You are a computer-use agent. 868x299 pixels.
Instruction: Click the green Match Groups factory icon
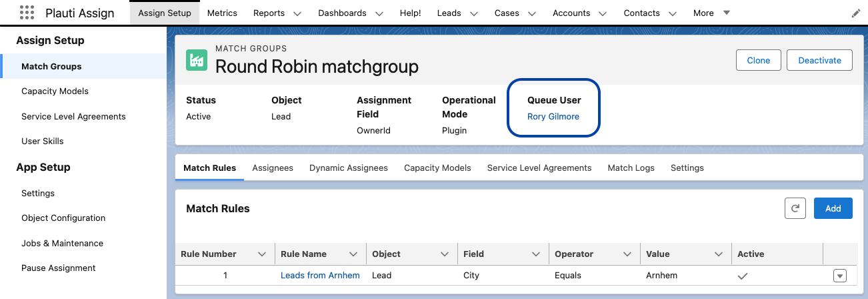(x=197, y=60)
